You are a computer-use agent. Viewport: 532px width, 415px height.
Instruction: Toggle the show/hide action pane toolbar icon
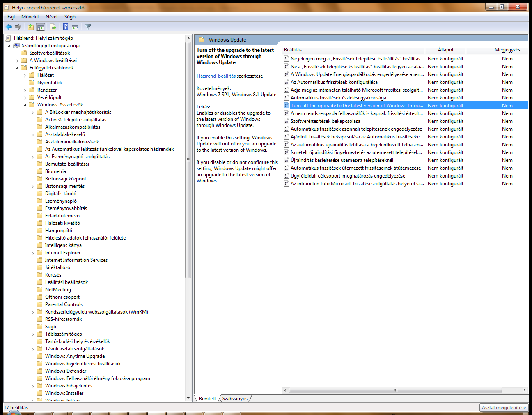[75, 27]
